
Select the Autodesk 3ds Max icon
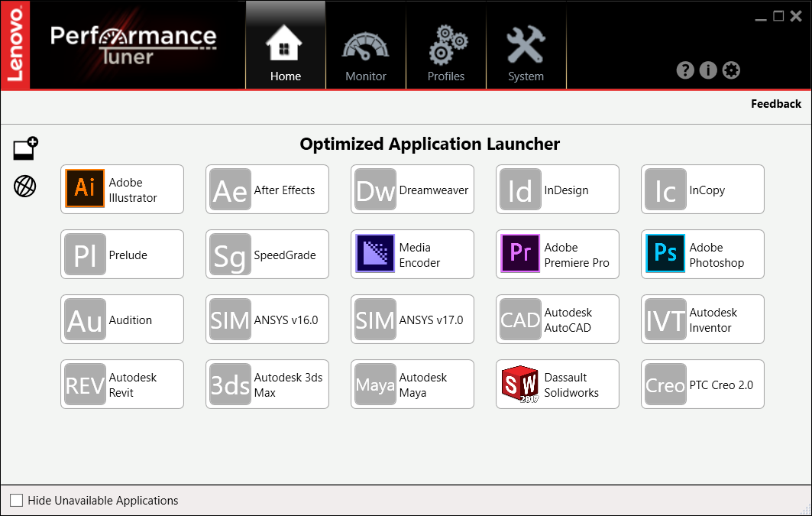pyautogui.click(x=230, y=385)
